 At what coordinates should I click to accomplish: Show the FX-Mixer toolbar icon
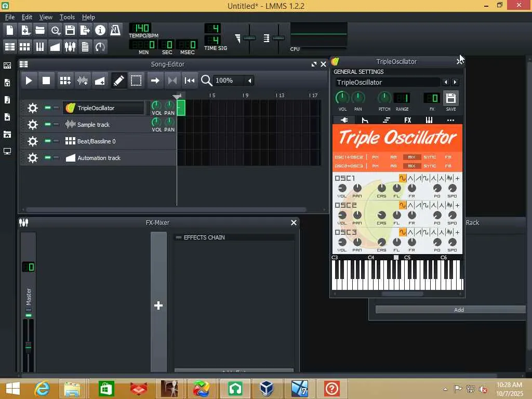coord(70,46)
